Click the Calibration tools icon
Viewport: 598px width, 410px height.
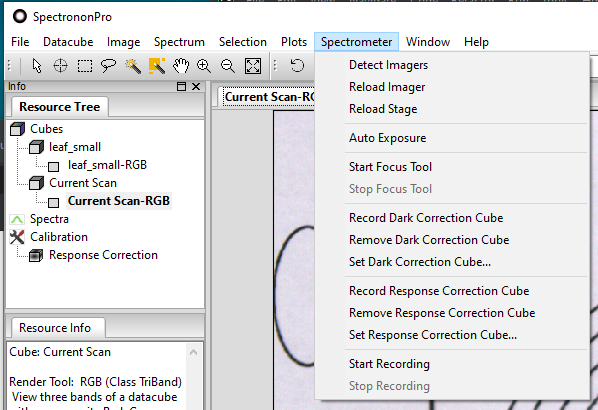[17, 237]
